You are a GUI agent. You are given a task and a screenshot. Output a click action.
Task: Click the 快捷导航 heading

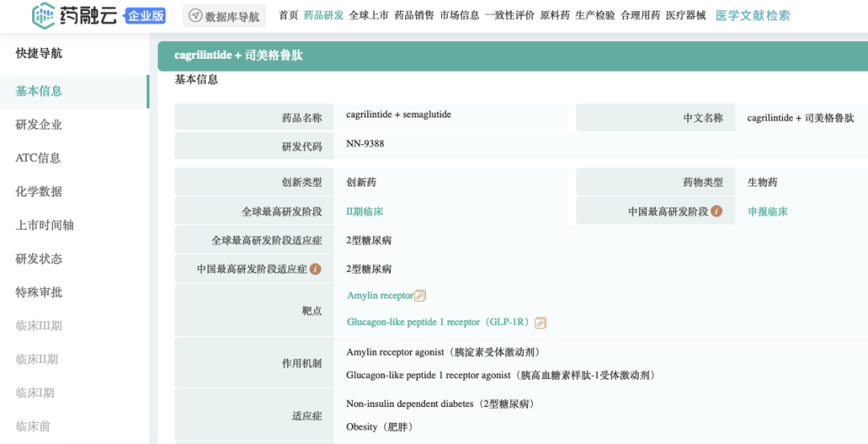[x=39, y=53]
